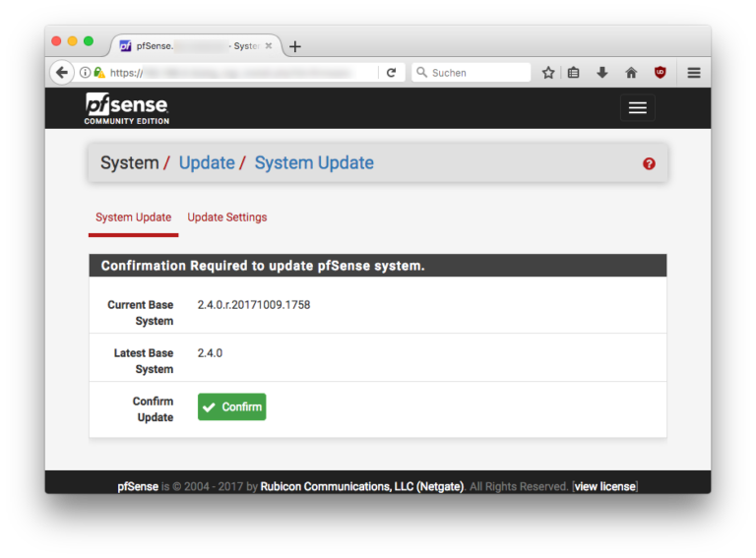Screen dimensions: 756x558
Task: Click the lock warning security icon
Action: click(99, 73)
